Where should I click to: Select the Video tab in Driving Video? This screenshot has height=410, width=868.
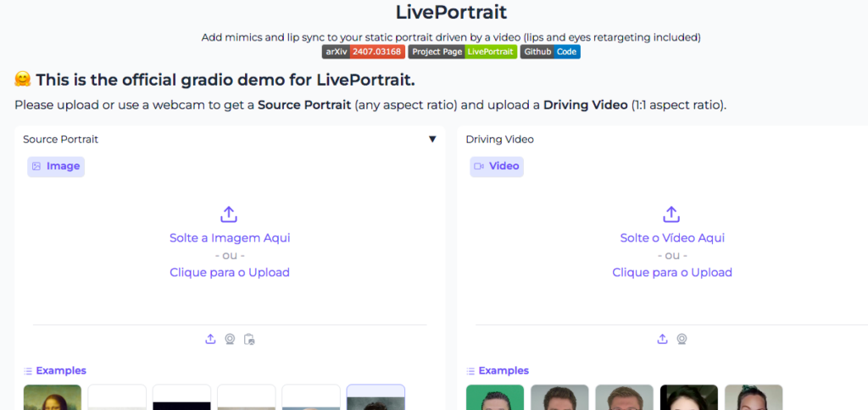[497, 166]
